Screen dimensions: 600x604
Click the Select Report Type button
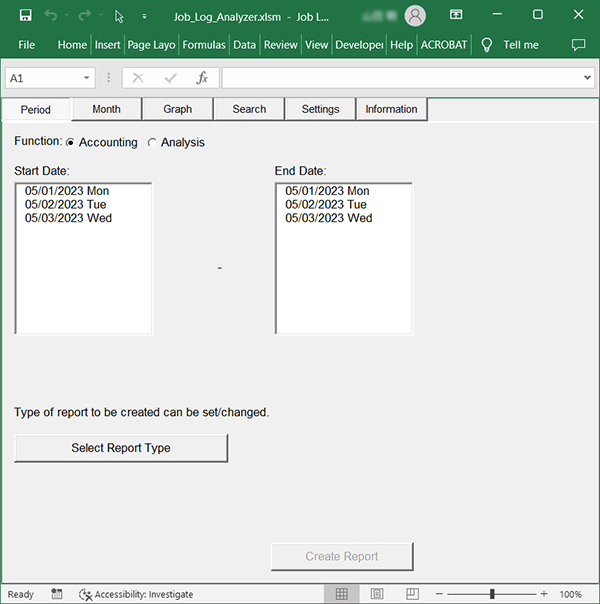tap(121, 448)
